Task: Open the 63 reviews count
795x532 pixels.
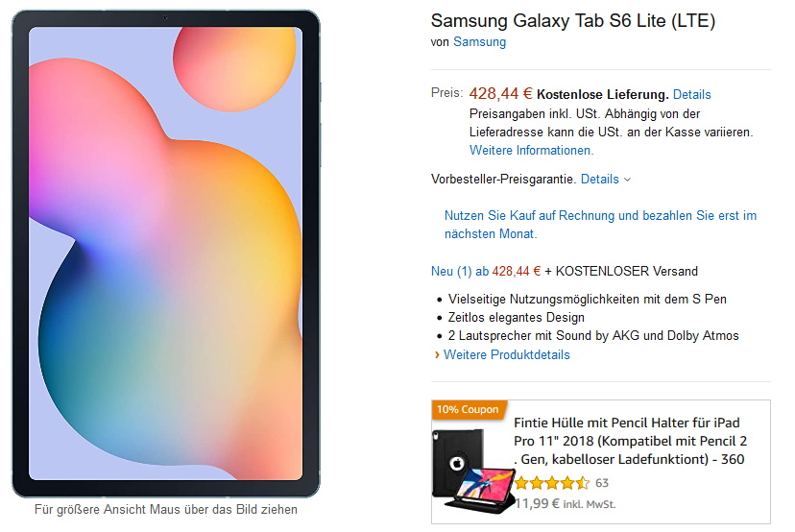Action: (602, 483)
